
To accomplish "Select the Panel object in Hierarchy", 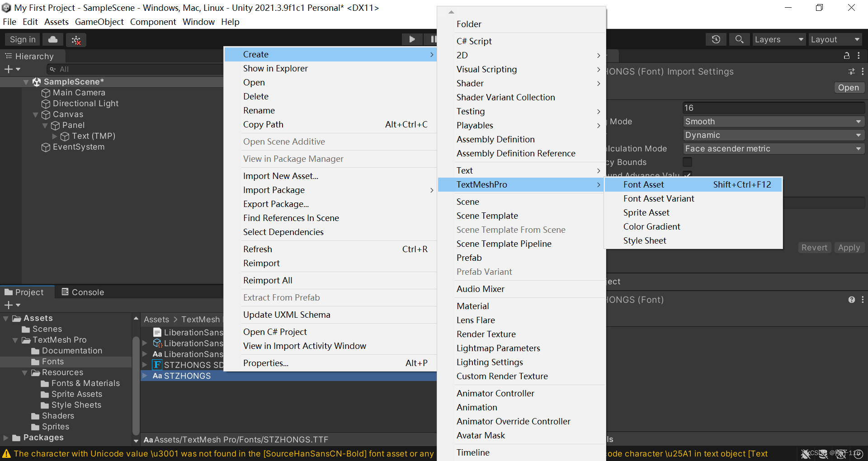I will click(73, 125).
